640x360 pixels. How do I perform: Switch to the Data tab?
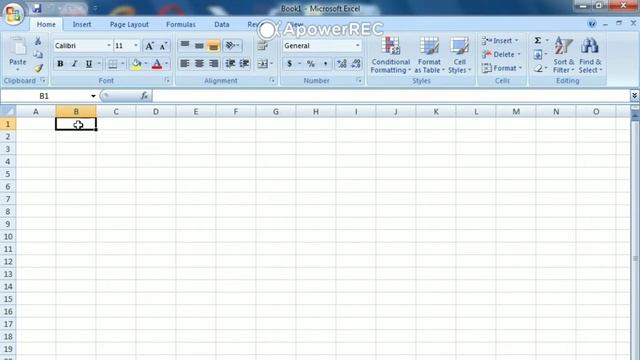pyautogui.click(x=222, y=24)
